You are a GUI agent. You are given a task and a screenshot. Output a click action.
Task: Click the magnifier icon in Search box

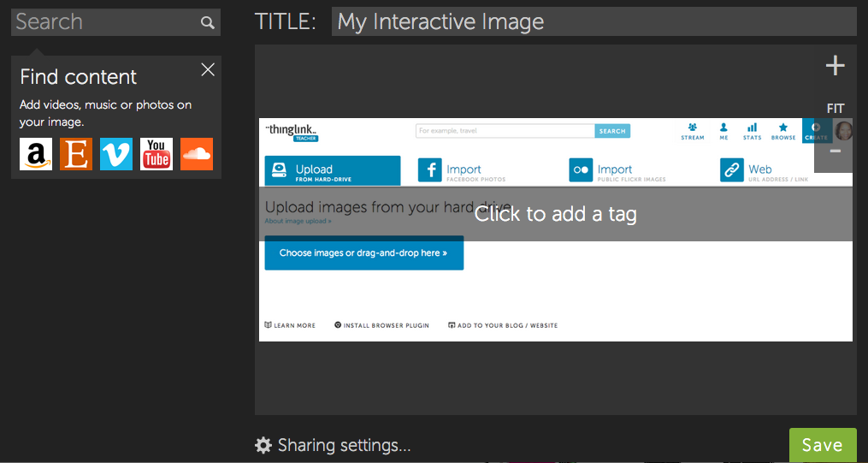point(208,23)
